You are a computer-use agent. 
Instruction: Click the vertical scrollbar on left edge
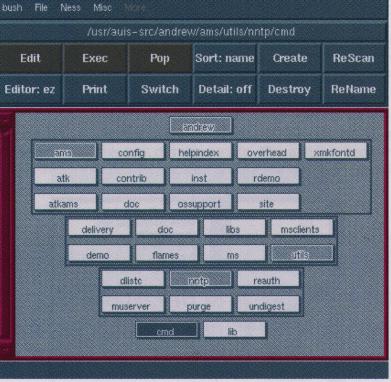[7, 233]
